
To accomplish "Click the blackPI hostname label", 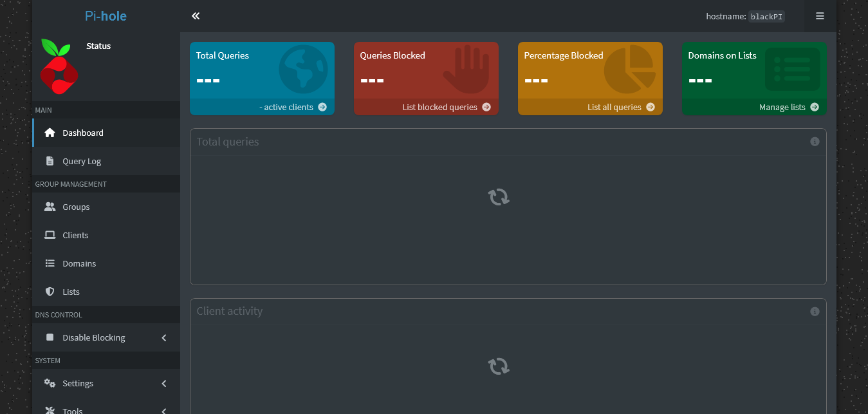I will (x=766, y=17).
